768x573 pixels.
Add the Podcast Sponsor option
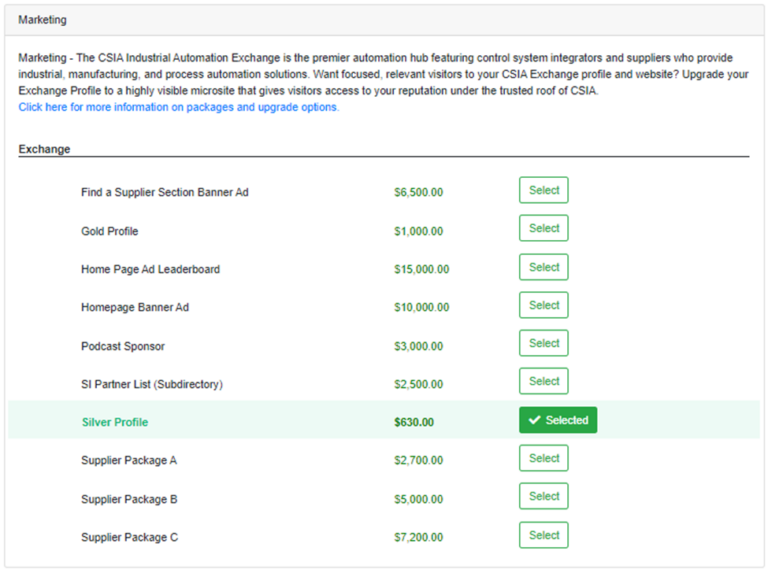[543, 344]
